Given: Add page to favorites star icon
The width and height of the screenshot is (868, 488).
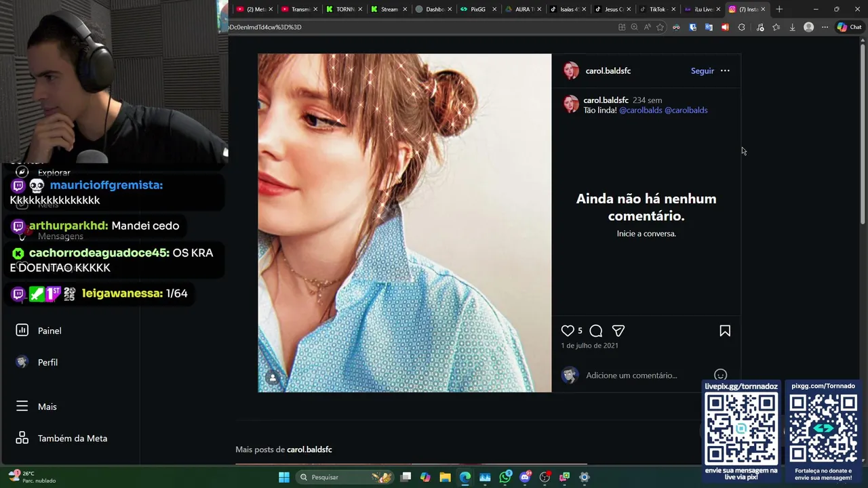Looking at the screenshot, I should tap(660, 27).
